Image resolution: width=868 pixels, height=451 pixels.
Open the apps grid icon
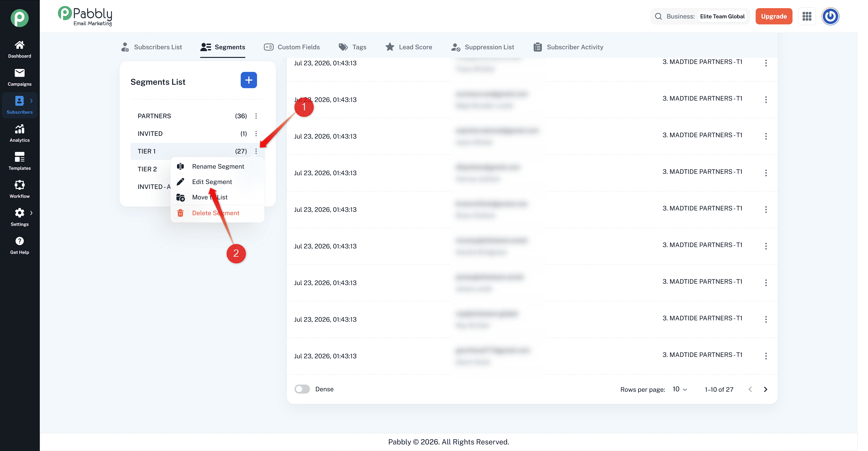pyautogui.click(x=807, y=16)
